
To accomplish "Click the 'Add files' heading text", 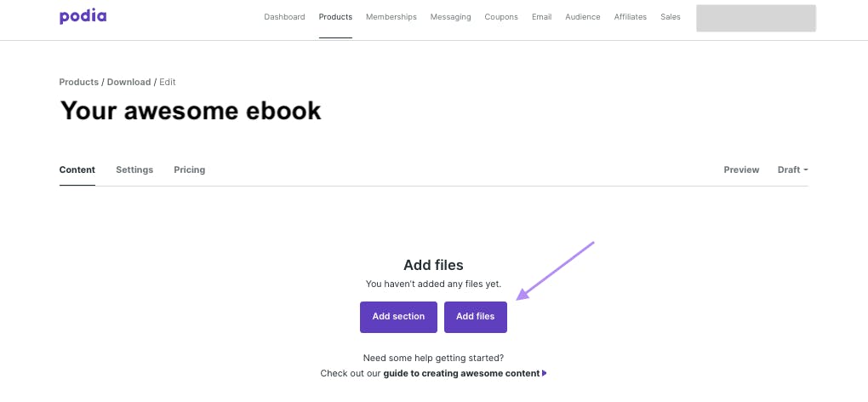I will (x=433, y=265).
